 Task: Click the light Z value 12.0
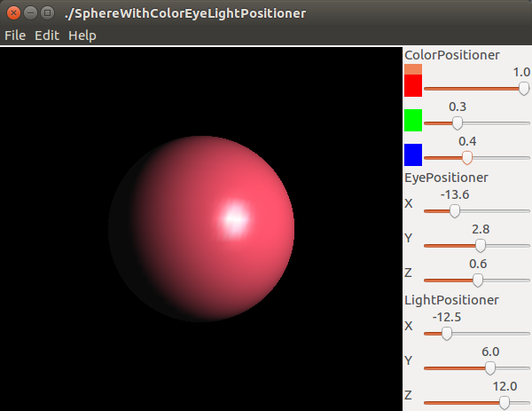(x=505, y=386)
